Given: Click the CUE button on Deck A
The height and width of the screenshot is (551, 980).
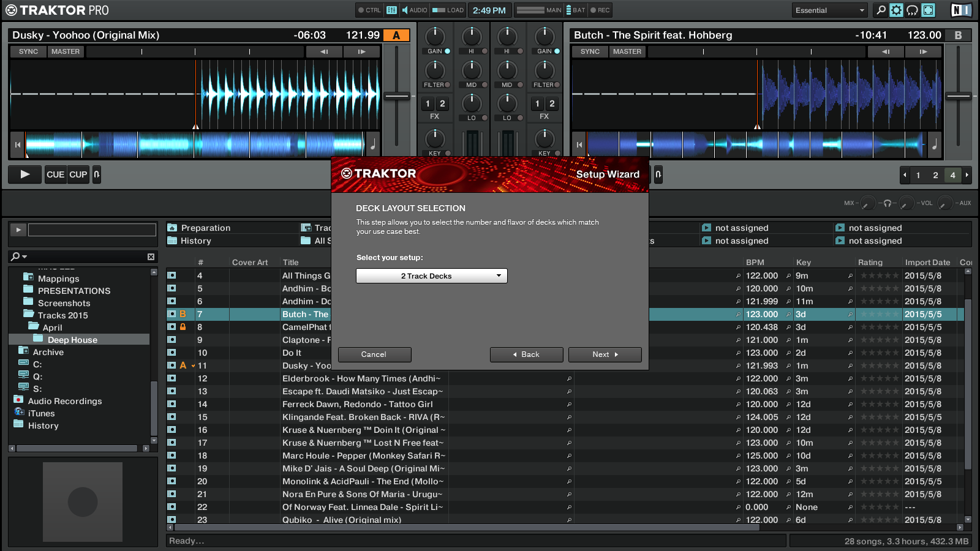Looking at the screenshot, I should (x=55, y=174).
